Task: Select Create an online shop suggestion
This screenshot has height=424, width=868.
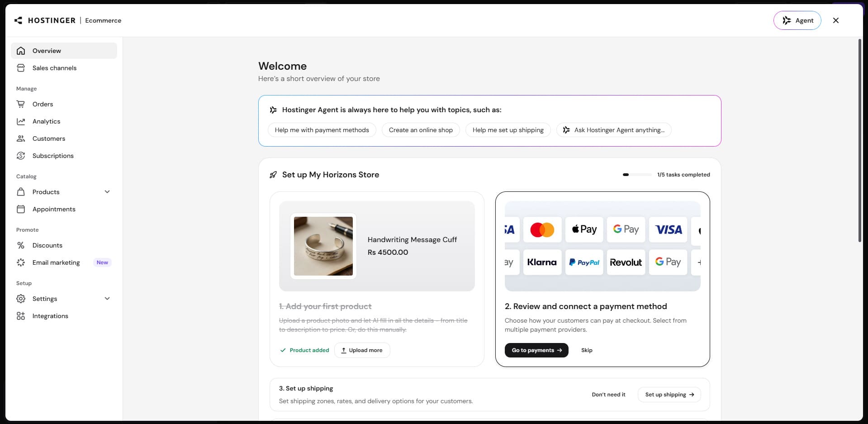Action: coord(421,130)
